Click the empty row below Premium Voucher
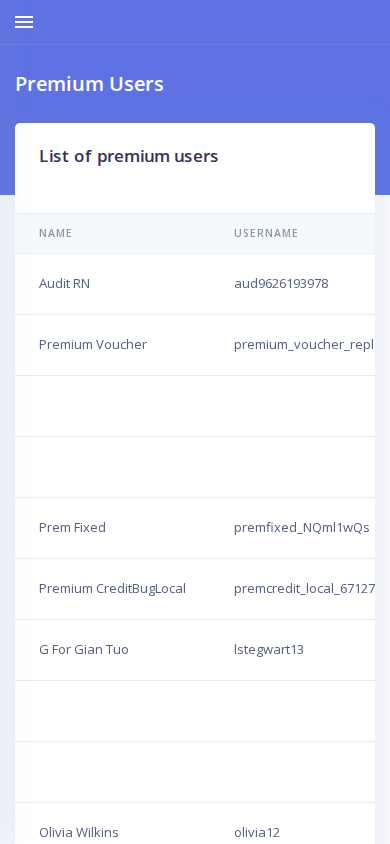Screen dimensions: 390x844 [195, 406]
